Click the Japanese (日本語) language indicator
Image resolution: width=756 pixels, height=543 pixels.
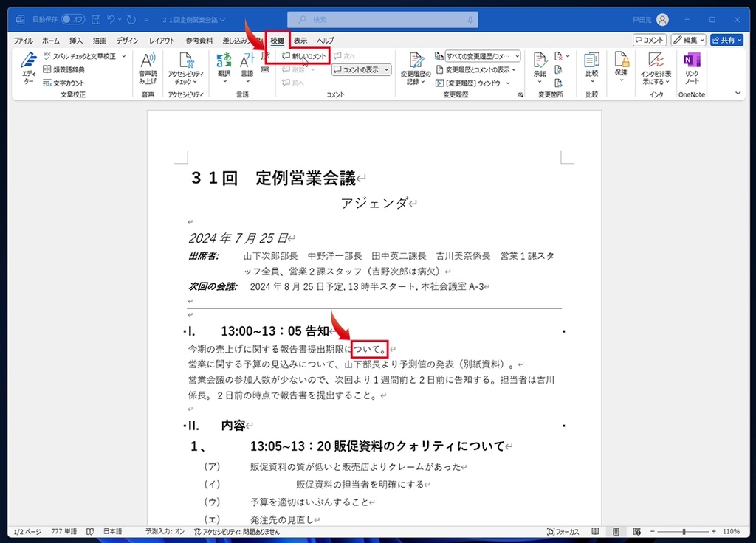112,531
